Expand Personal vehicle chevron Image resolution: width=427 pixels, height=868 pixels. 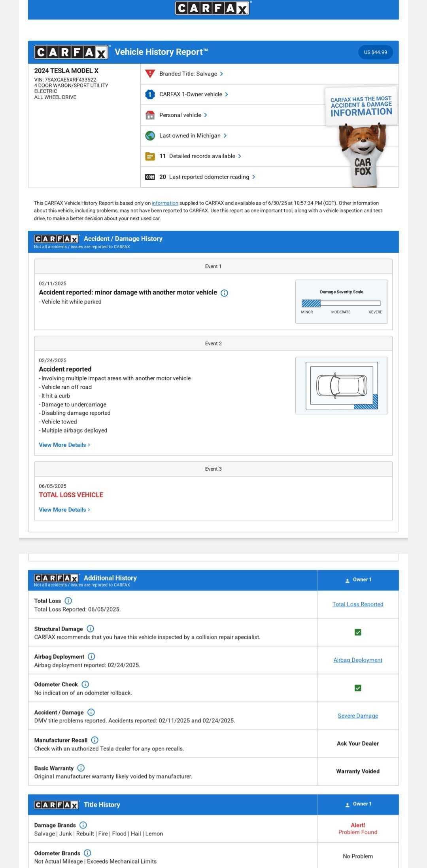pyautogui.click(x=206, y=115)
